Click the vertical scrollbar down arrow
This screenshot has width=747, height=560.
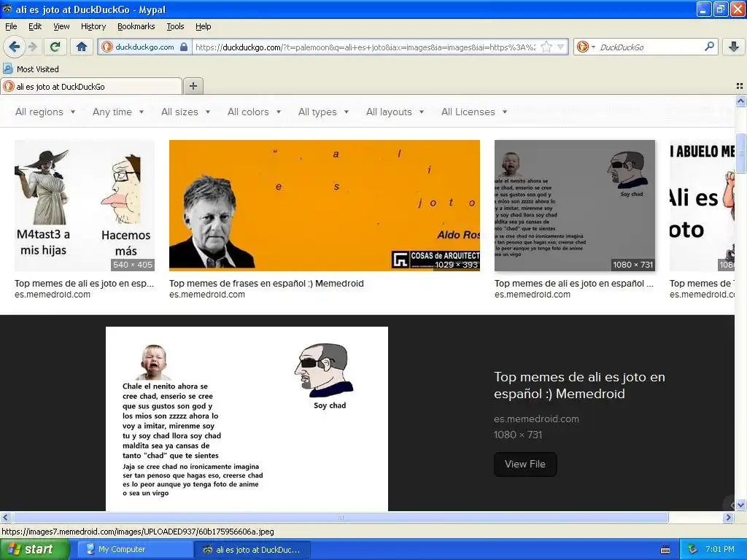coord(740,505)
